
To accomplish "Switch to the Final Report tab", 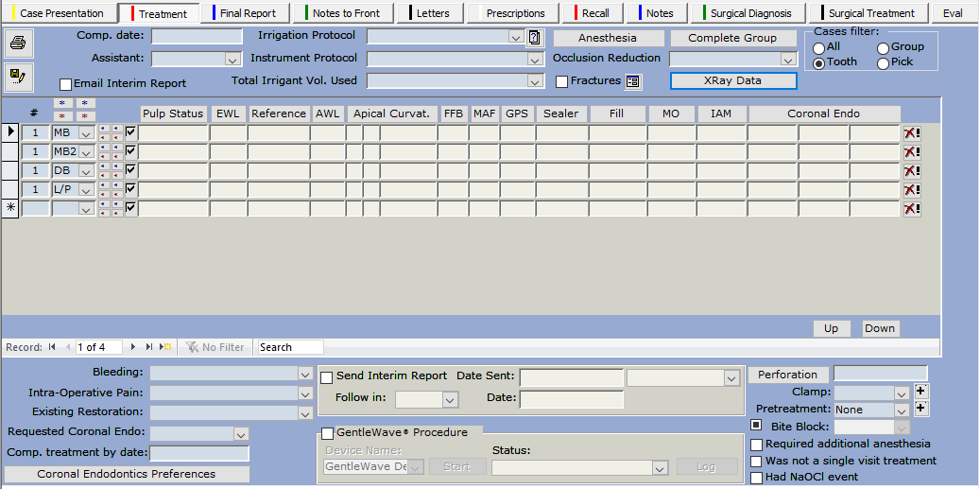I will pyautogui.click(x=248, y=13).
